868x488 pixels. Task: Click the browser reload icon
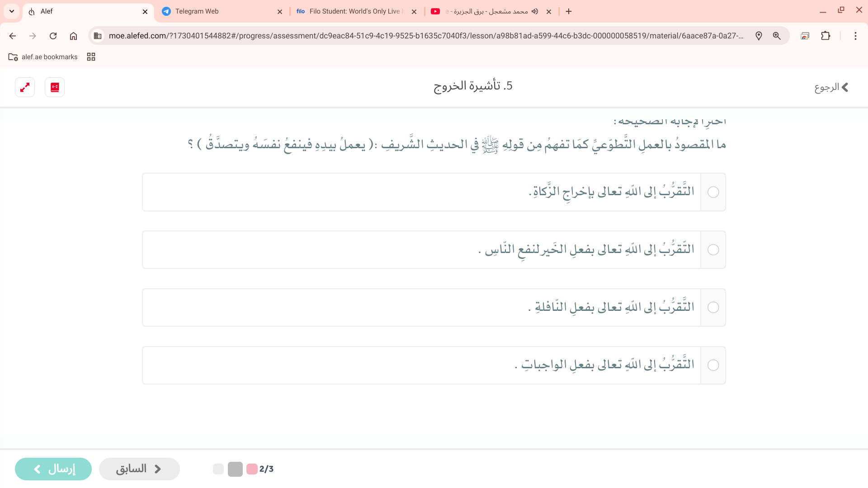click(53, 36)
